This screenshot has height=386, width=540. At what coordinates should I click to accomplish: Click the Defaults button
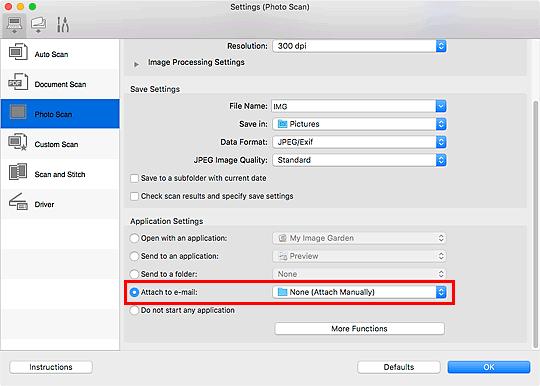pyautogui.click(x=399, y=367)
